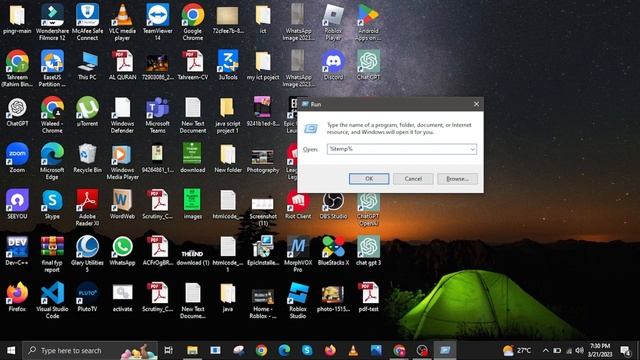This screenshot has height=360, width=640.
Task: Open Adobe Reader XI shortcut
Action: pos(87,207)
